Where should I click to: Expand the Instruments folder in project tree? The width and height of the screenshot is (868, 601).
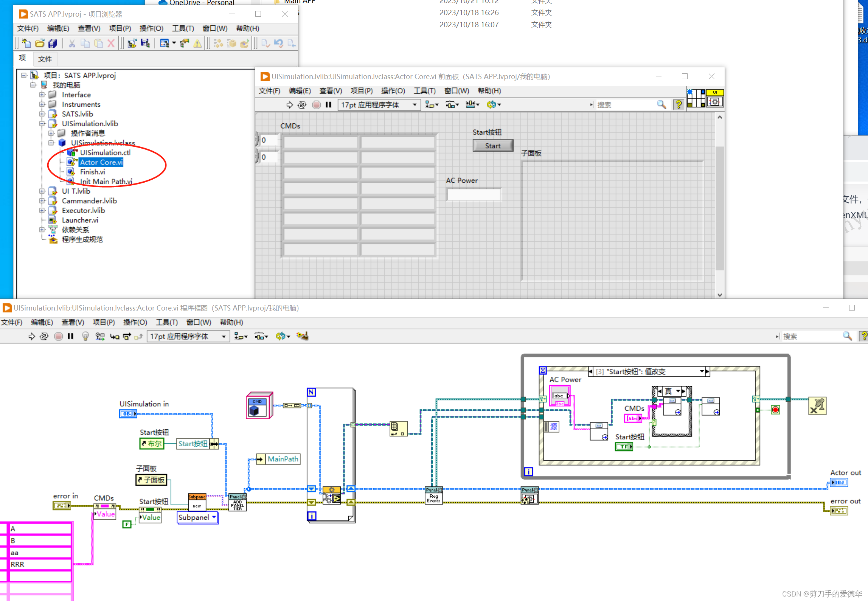click(x=42, y=104)
